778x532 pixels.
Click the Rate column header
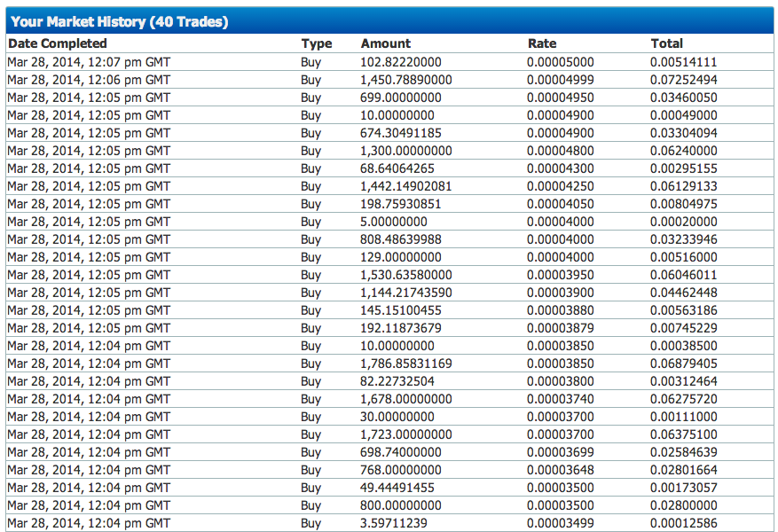click(x=542, y=43)
